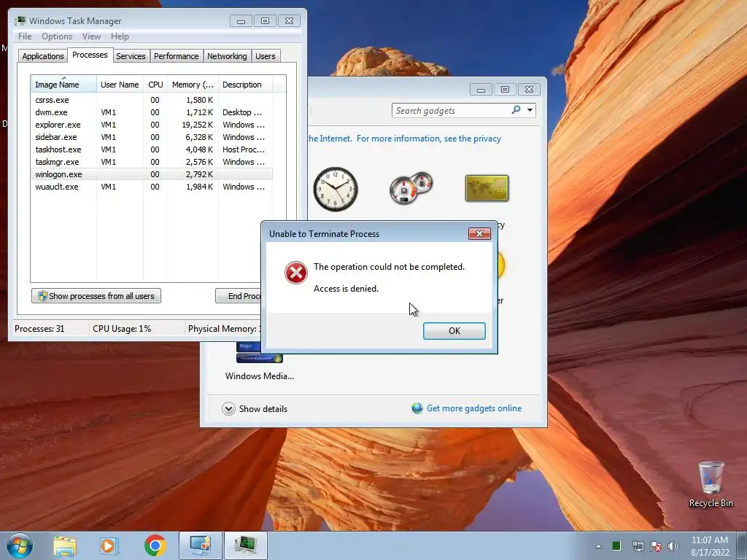747x560 pixels.
Task: Open the search gadgets dropdown arrow
Action: pyautogui.click(x=530, y=111)
